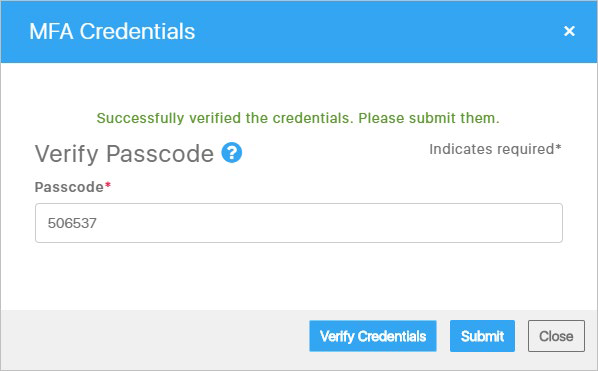Click the gray Close button in footer

click(x=556, y=336)
